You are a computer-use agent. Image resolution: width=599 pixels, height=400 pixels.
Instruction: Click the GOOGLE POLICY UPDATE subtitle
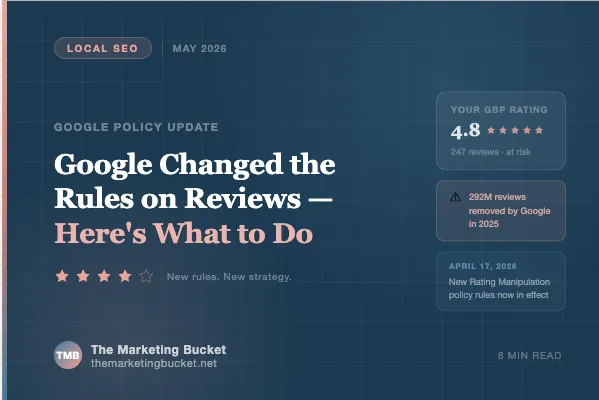coord(136,127)
